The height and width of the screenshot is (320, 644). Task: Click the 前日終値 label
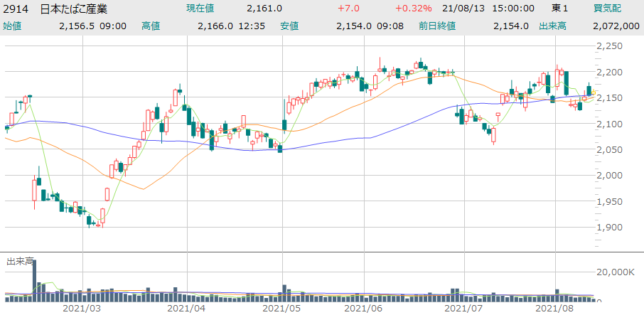(x=436, y=26)
